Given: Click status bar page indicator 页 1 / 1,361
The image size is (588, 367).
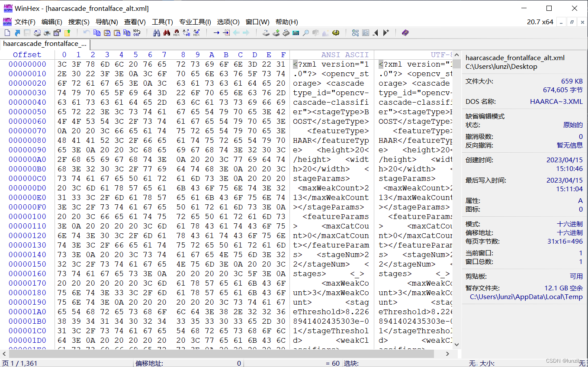Looking at the screenshot, I should (20, 363).
